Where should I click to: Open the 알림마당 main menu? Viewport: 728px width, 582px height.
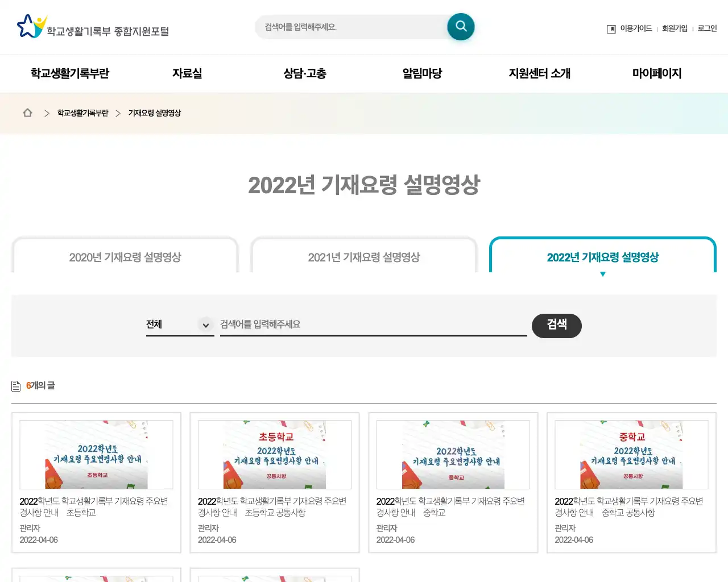click(422, 73)
